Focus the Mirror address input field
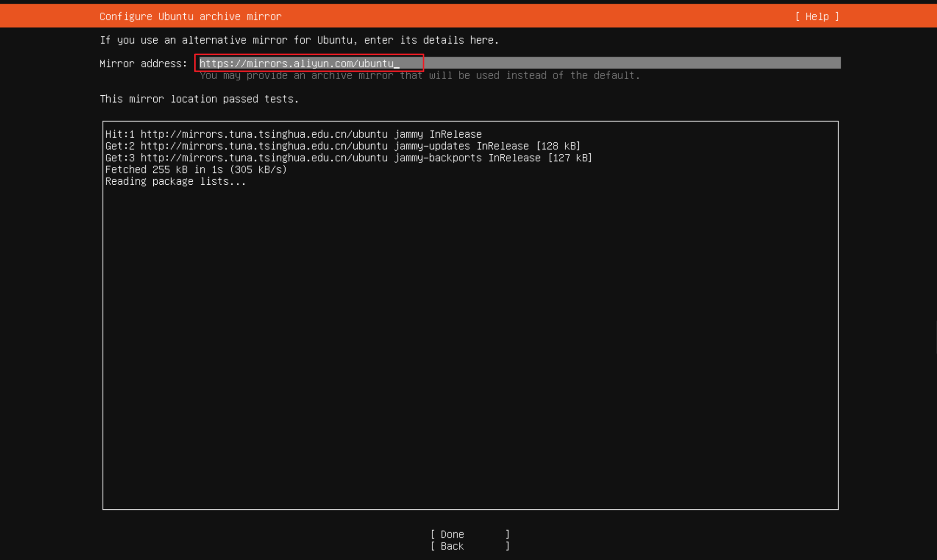 [x=519, y=63]
